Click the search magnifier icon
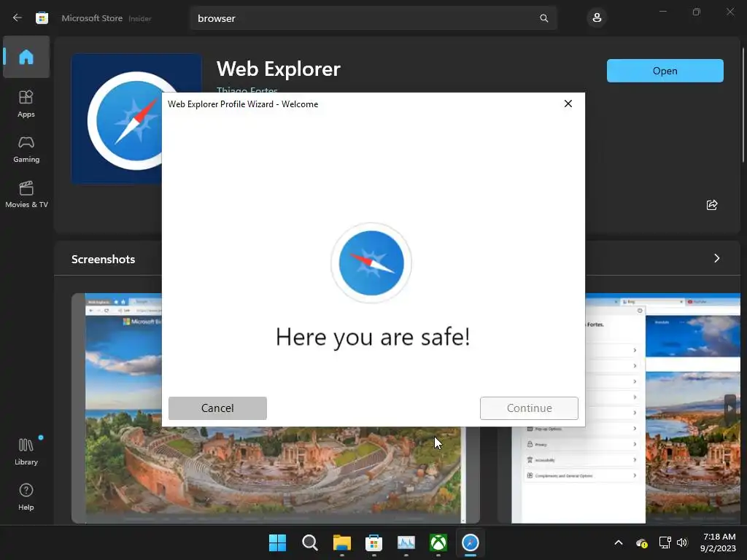747x560 pixels. pos(544,18)
